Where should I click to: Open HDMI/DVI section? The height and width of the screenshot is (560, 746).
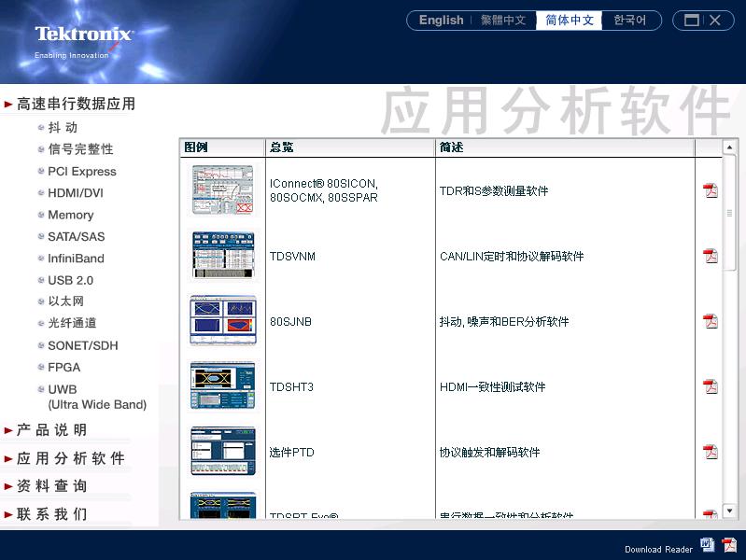(76, 192)
